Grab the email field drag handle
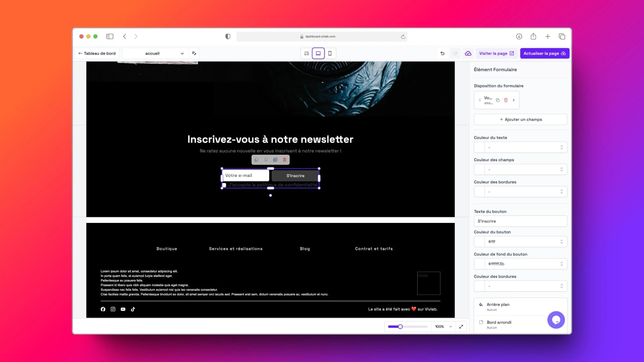This screenshot has width=644, height=362. pos(480,100)
